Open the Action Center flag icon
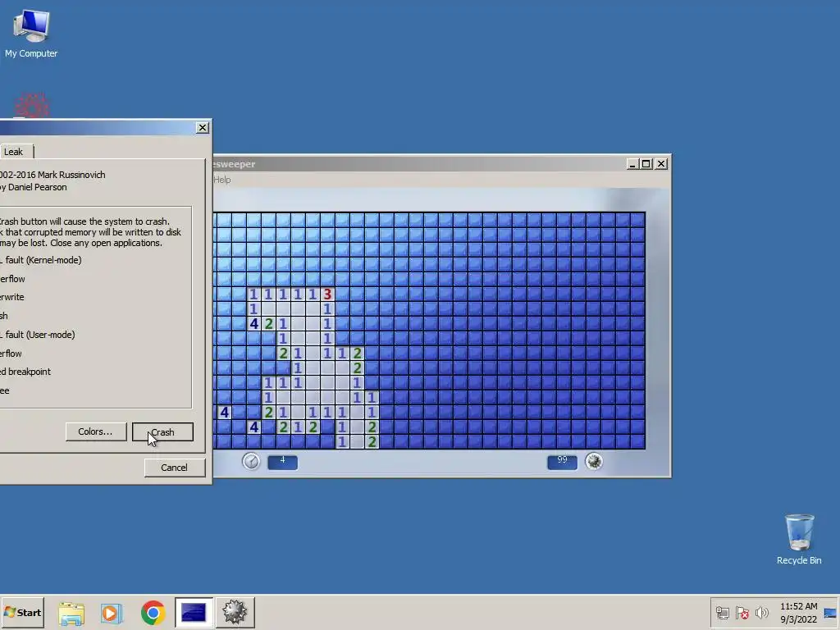The height and width of the screenshot is (630, 840). (742, 612)
